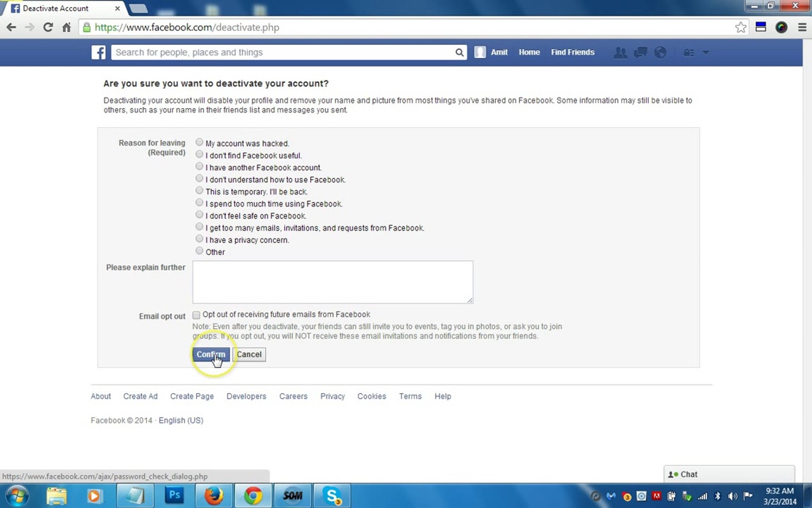812x508 pixels.
Task: Click the bookmark star in the address bar
Action: point(741,27)
